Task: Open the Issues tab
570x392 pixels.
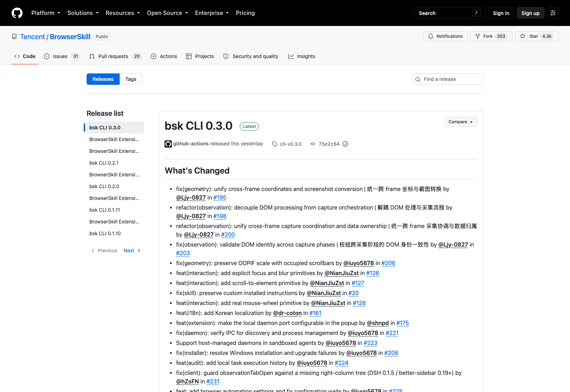Action: pyautogui.click(x=62, y=56)
